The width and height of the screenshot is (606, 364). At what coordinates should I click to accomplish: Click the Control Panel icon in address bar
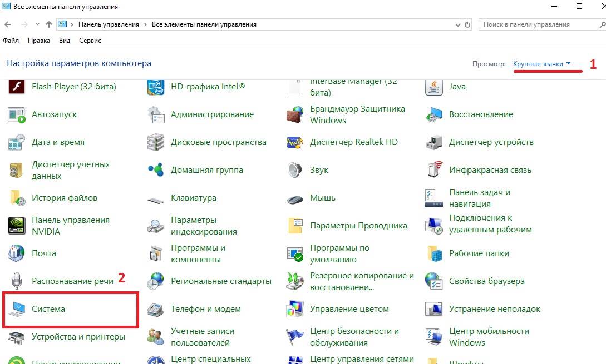click(62, 24)
